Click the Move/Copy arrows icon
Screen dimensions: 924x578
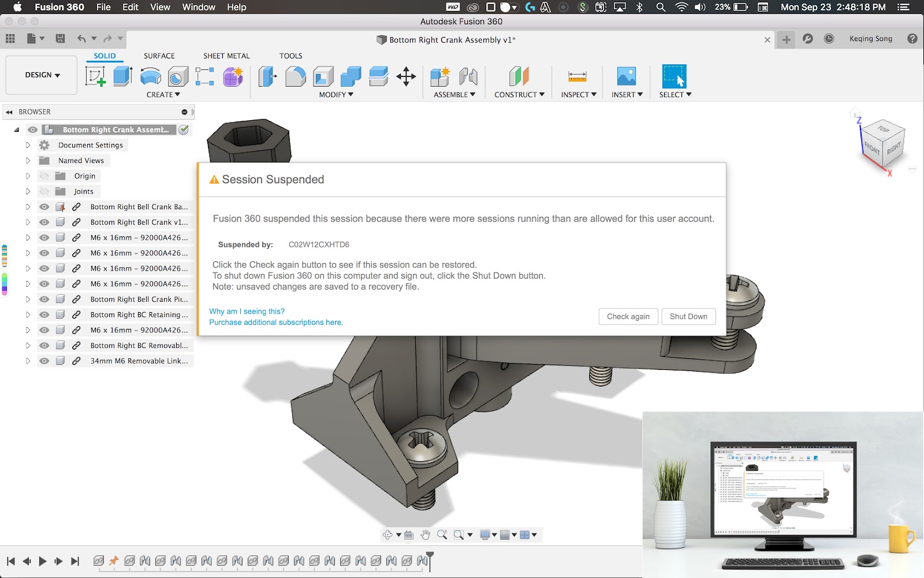pyautogui.click(x=406, y=76)
